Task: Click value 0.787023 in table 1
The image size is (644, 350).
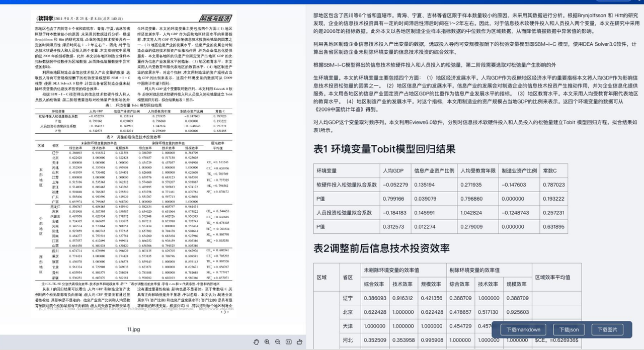Action: click(554, 185)
